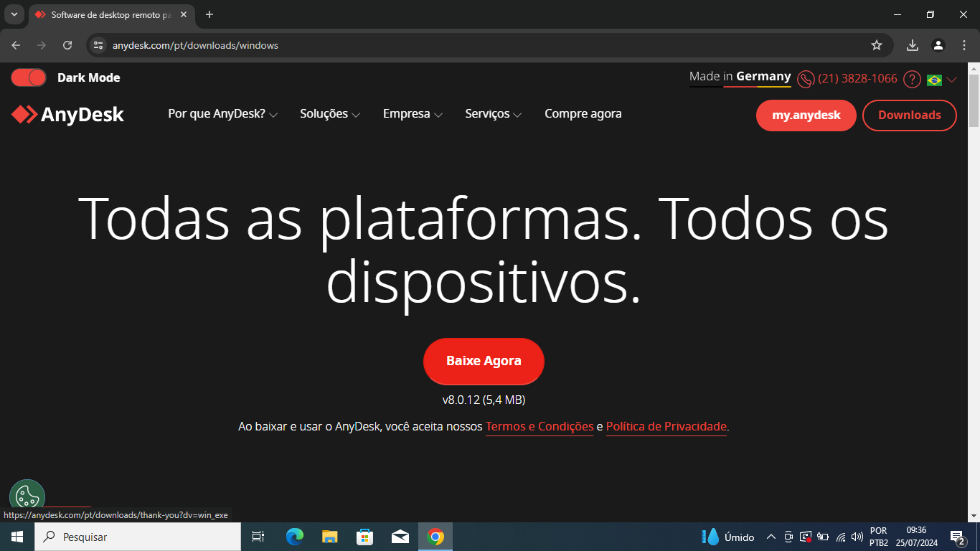Open a new browser tab
Image resolution: width=980 pixels, height=551 pixels.
click(209, 14)
